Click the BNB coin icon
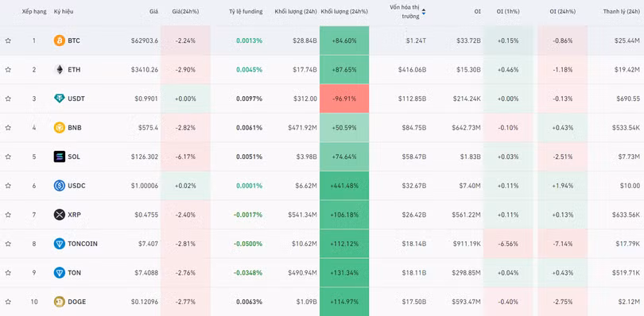The width and height of the screenshot is (644, 316). [x=60, y=128]
